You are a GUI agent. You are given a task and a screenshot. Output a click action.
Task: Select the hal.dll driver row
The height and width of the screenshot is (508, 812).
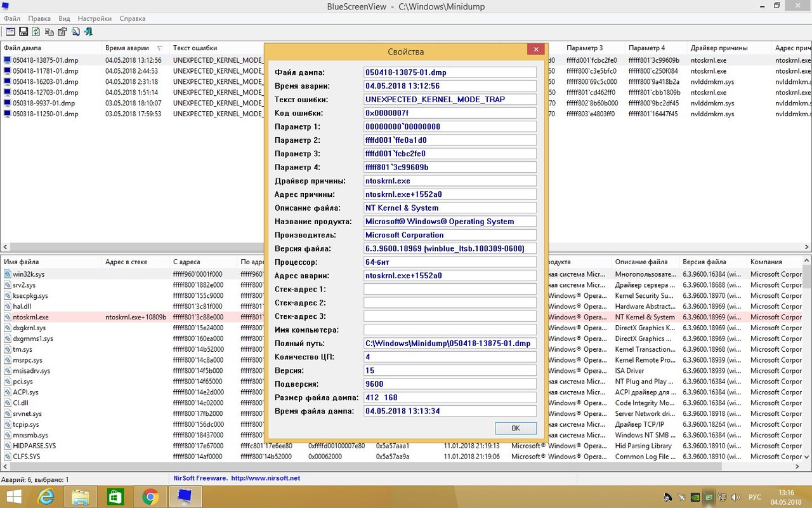tap(22, 306)
